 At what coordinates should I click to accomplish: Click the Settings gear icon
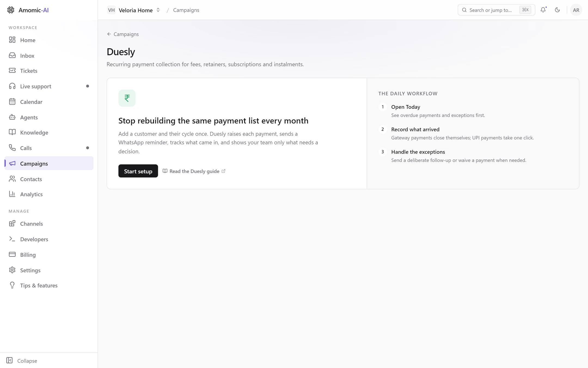tap(12, 270)
